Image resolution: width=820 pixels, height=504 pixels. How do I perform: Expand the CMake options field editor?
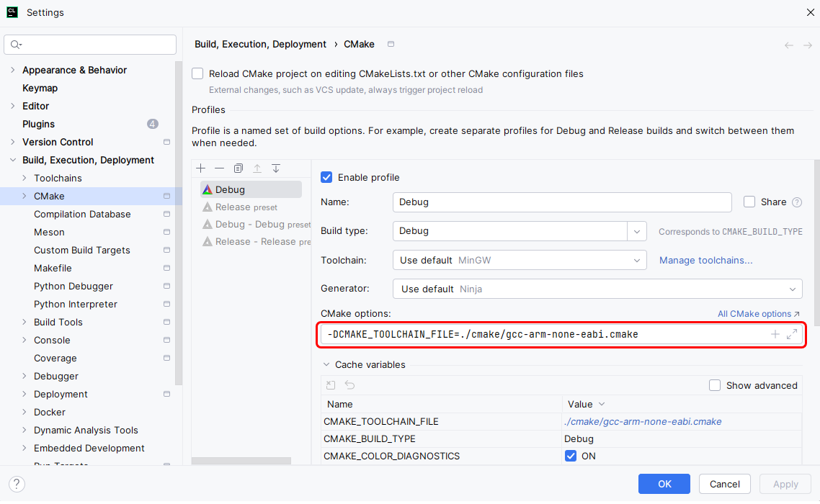[792, 334]
